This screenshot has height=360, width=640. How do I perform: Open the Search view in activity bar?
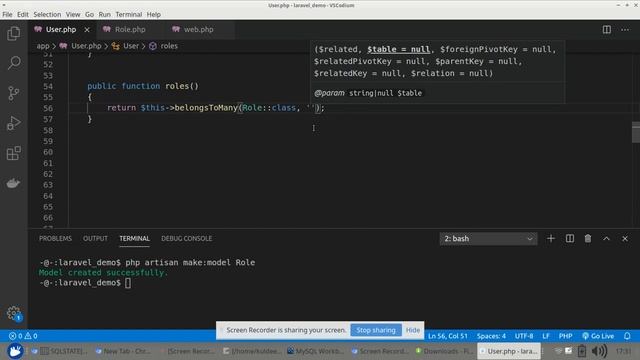(x=14, y=63)
